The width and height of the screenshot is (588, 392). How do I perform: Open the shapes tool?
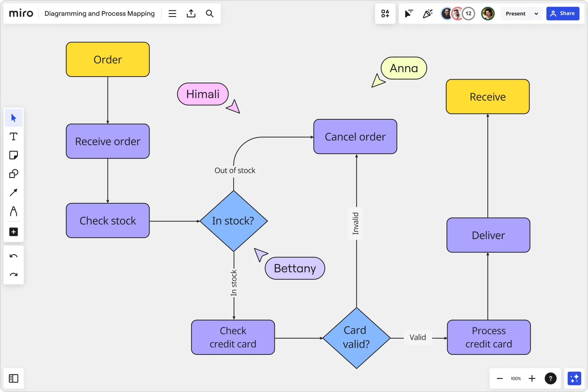14,174
